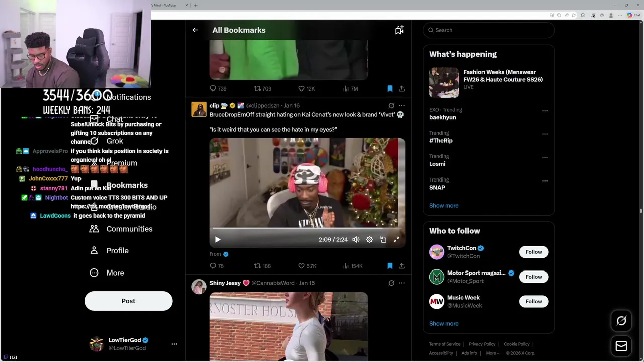Seek on the video progress bar
The image size is (644, 362).
[307, 228]
